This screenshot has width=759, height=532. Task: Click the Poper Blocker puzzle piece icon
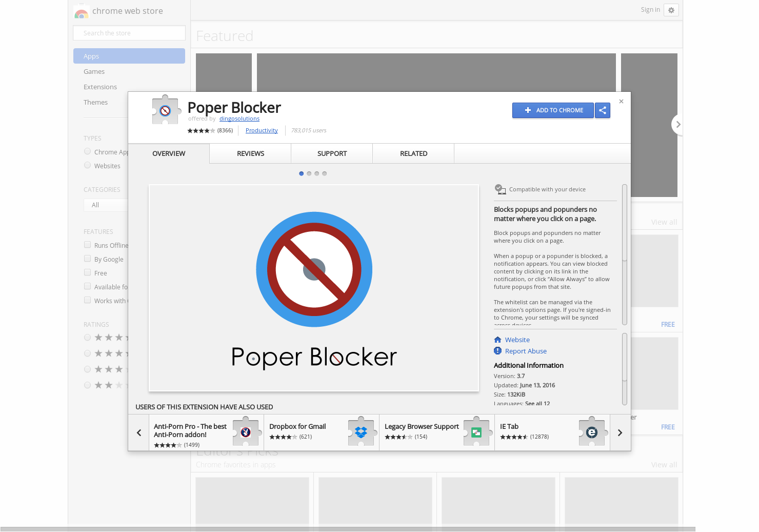pyautogui.click(x=166, y=109)
